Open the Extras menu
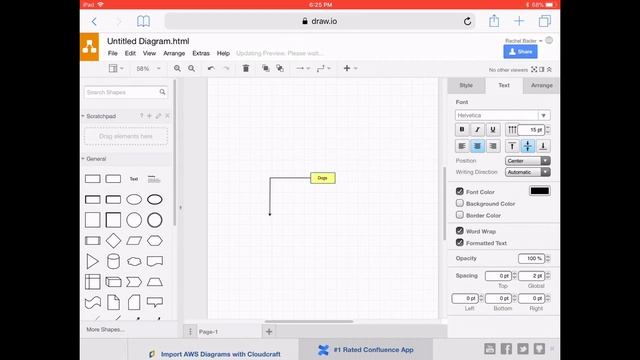This screenshot has width=640, height=360. pyautogui.click(x=201, y=53)
